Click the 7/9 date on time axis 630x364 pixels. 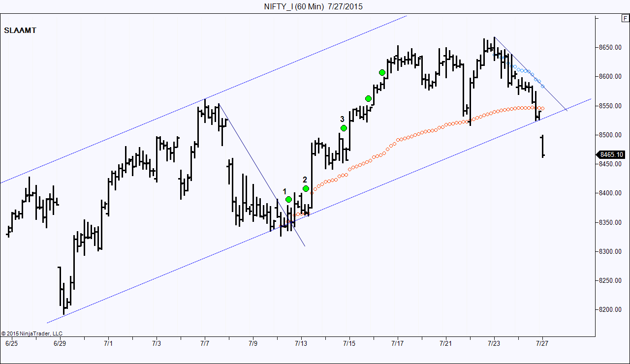coord(253,343)
